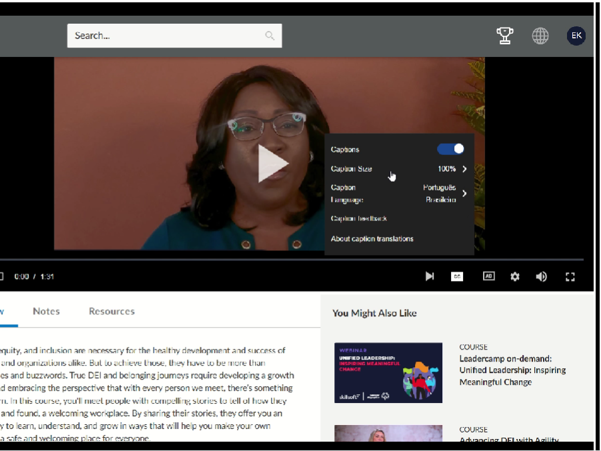Screen dimensions: 601x451
Task: Enter fullscreen mode in video player
Action: click(571, 276)
